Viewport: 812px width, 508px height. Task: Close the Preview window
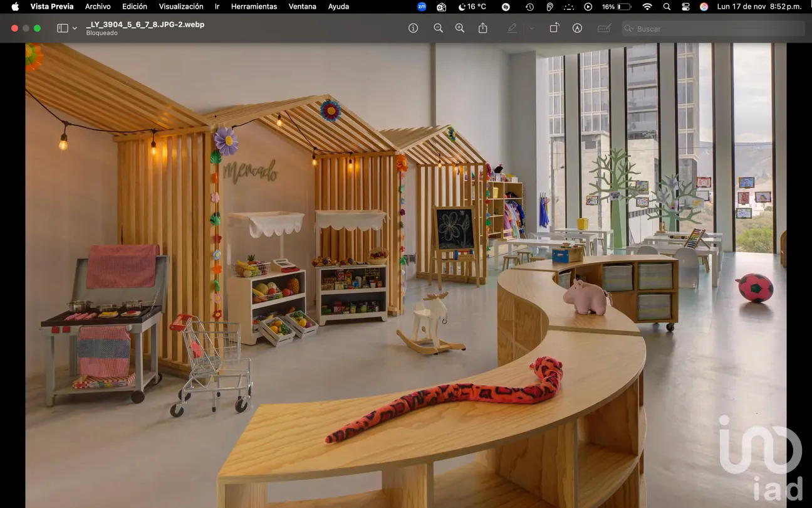[x=14, y=28]
